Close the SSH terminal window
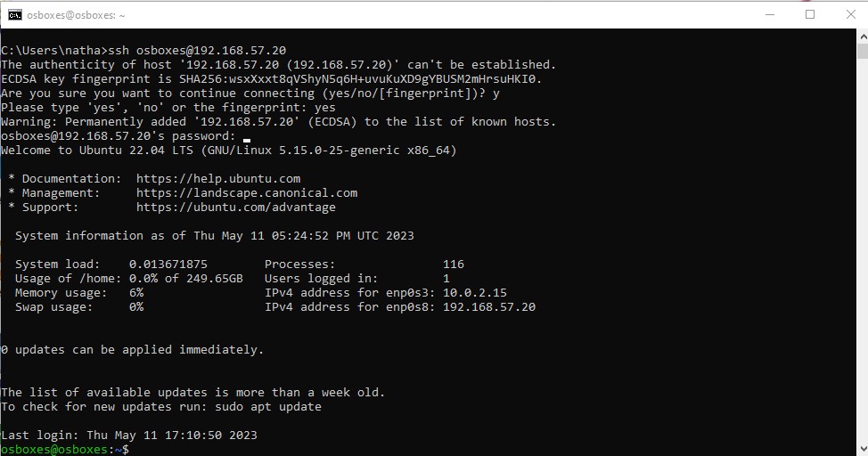 click(851, 15)
